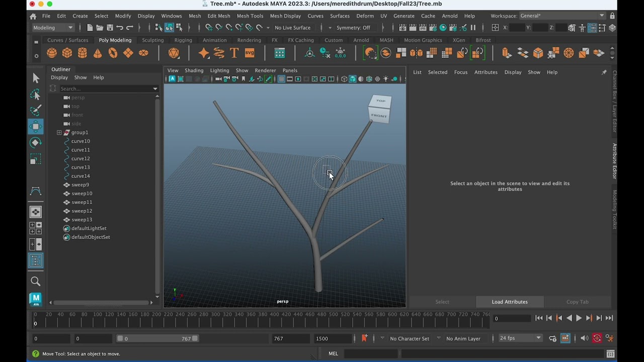Save the scene with the floppy disk icon
Viewport: 644px width, 362px height.
click(110, 28)
